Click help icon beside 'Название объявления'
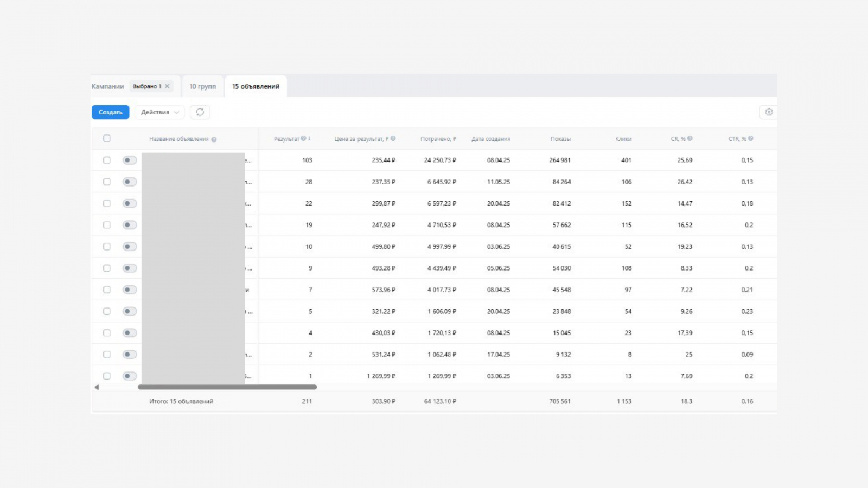 tap(214, 139)
